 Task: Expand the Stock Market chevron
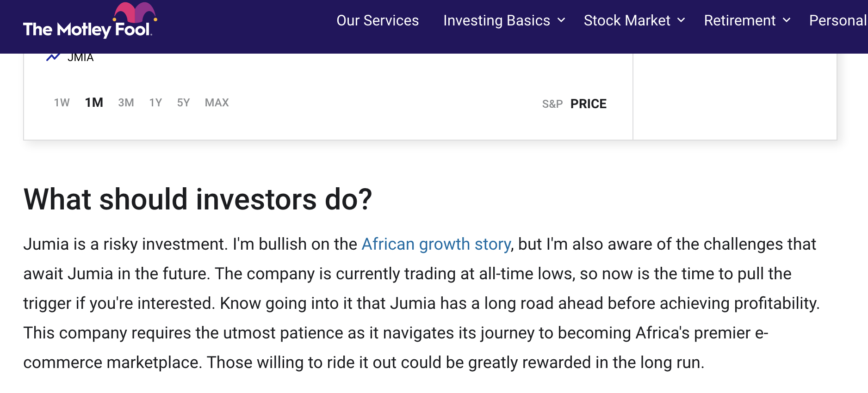coord(681,20)
